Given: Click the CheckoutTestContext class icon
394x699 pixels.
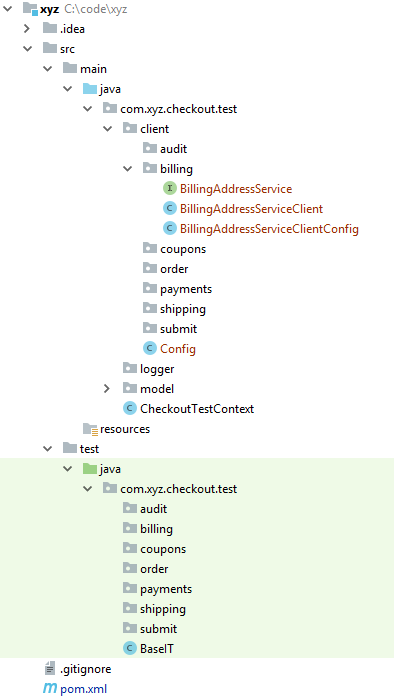Looking at the screenshot, I should point(130,408).
